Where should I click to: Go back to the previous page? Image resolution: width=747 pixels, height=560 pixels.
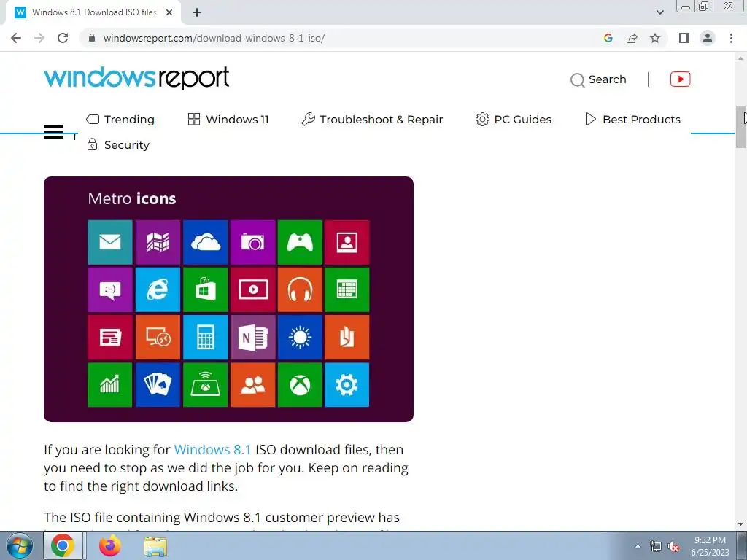click(16, 38)
